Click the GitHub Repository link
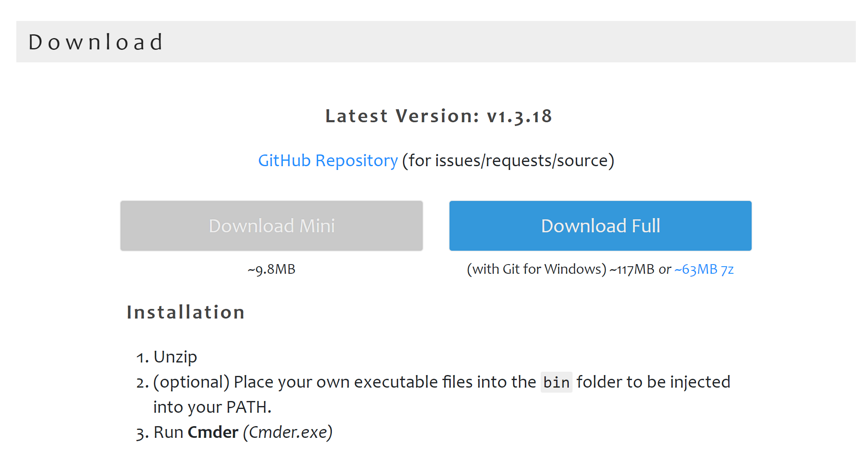Screen dimensions: 868x455 328,160
